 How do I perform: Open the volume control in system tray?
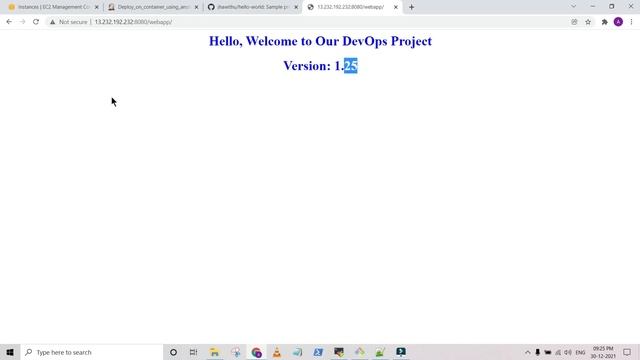568,352
